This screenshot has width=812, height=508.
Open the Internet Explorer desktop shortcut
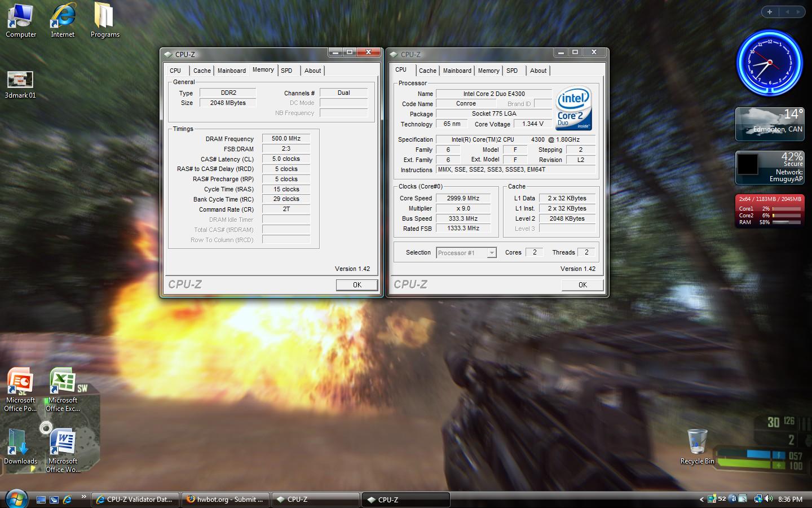(x=63, y=20)
